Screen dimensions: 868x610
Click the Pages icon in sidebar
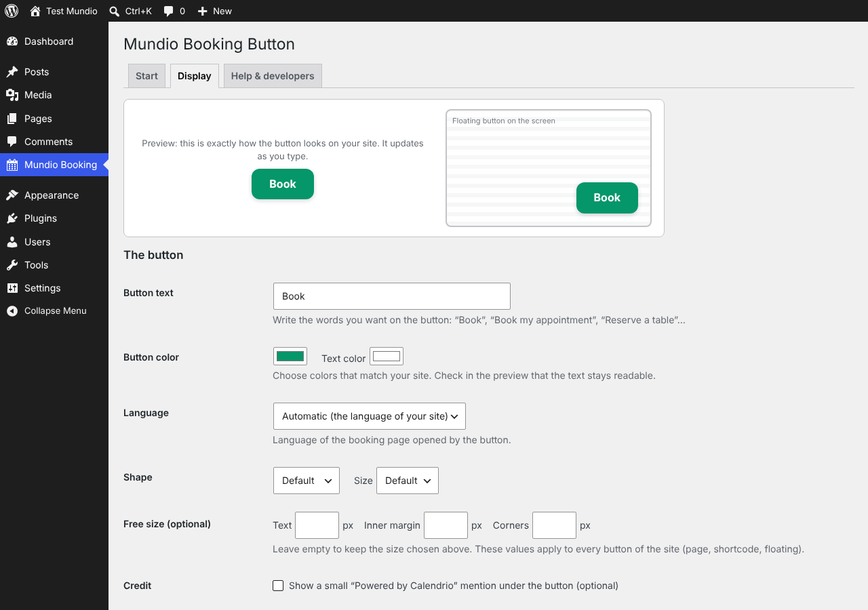coord(12,119)
